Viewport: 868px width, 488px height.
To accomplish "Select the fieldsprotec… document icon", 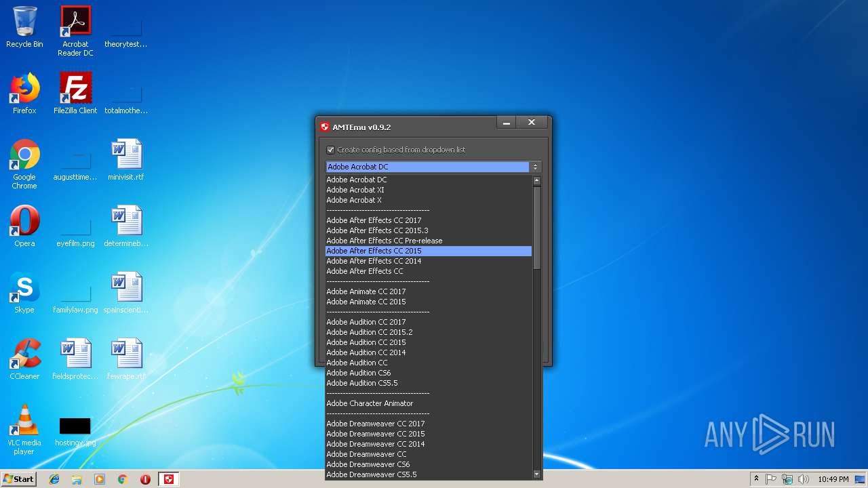I will (x=75, y=359).
